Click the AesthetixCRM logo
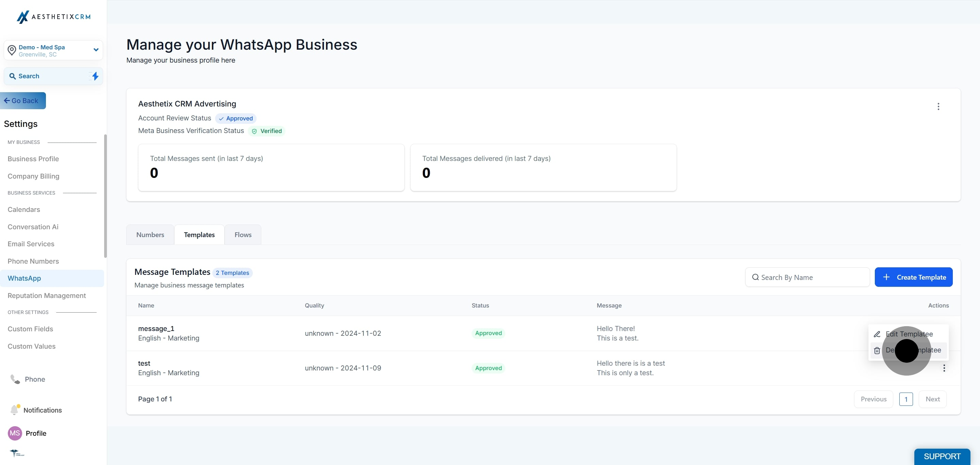 pyautogui.click(x=54, y=17)
